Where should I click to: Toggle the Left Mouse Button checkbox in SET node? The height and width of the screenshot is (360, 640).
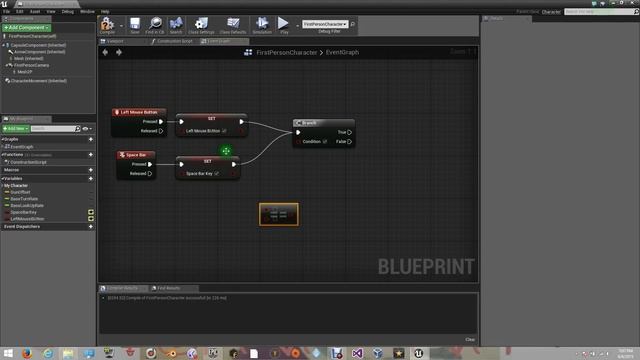(x=224, y=131)
